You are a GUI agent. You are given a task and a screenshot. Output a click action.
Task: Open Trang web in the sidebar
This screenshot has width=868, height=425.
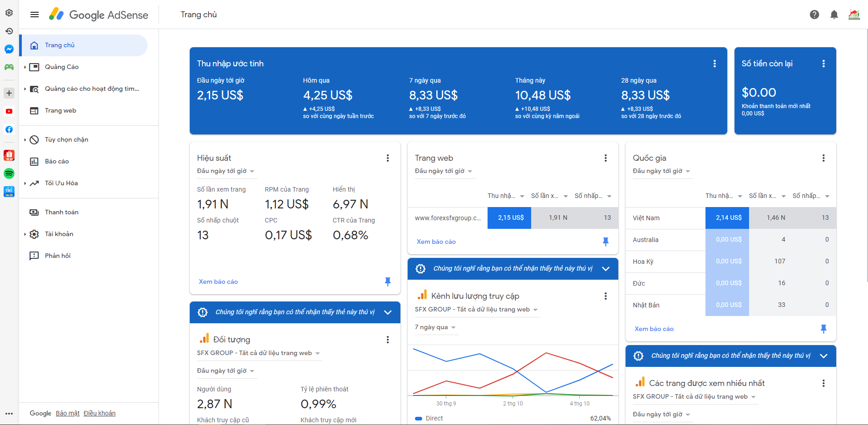pos(84,111)
